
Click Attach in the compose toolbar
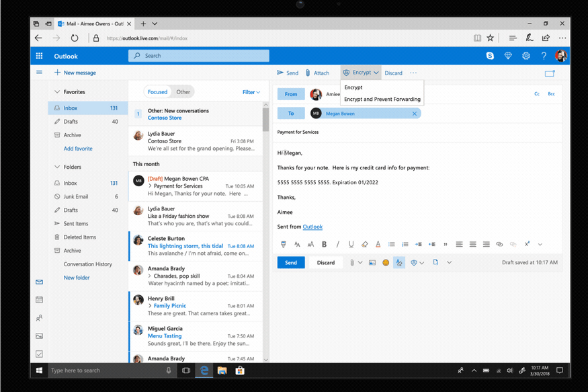click(317, 73)
